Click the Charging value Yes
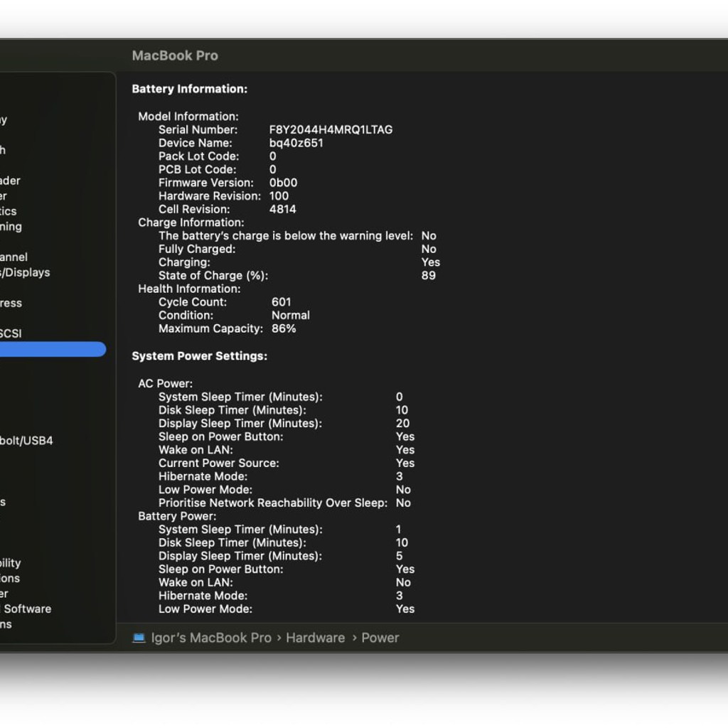728x728 pixels. pos(430,262)
